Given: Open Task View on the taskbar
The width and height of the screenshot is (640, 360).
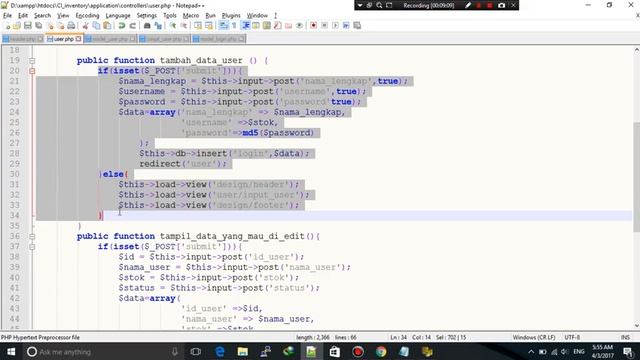Looking at the screenshot, I should pyautogui.click(x=196, y=351).
